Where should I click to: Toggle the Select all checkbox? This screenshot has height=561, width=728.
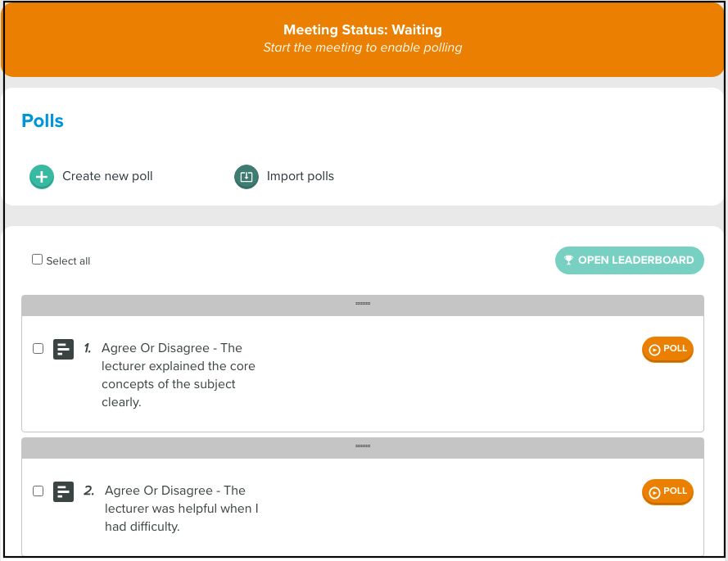[x=37, y=259]
